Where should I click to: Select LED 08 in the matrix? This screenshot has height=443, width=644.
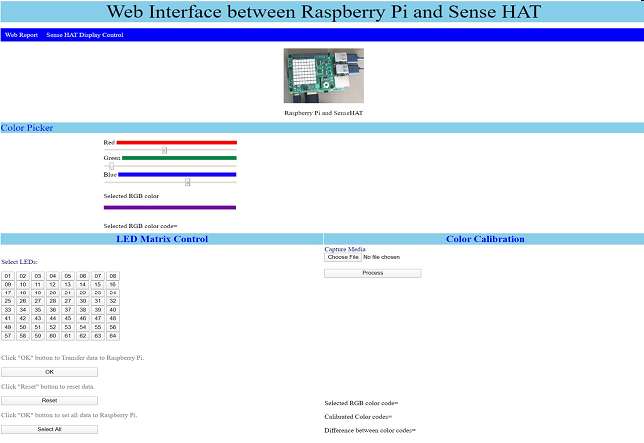click(113, 276)
